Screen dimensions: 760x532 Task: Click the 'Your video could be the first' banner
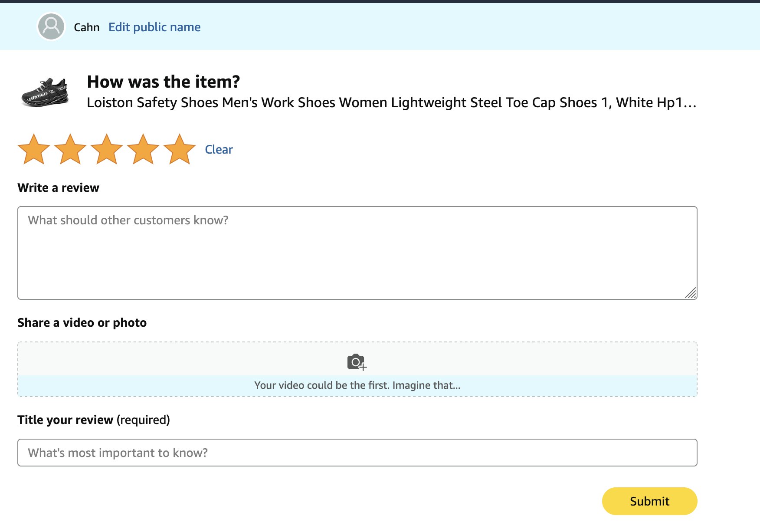(x=357, y=385)
